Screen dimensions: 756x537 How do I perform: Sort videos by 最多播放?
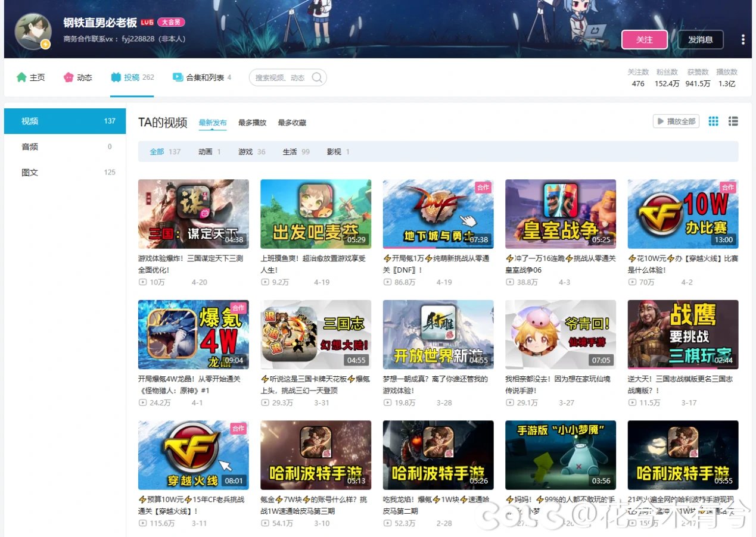(252, 123)
